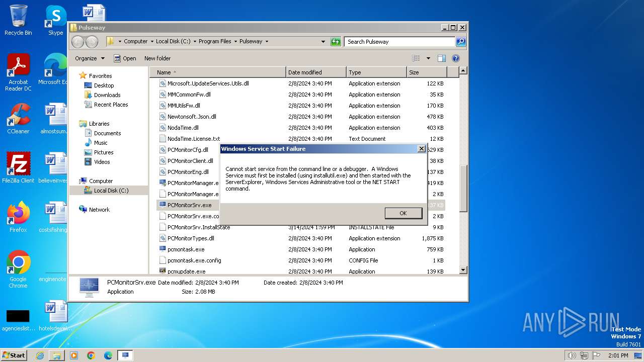Close the Windows Service Start Failure dialog

[421, 149]
